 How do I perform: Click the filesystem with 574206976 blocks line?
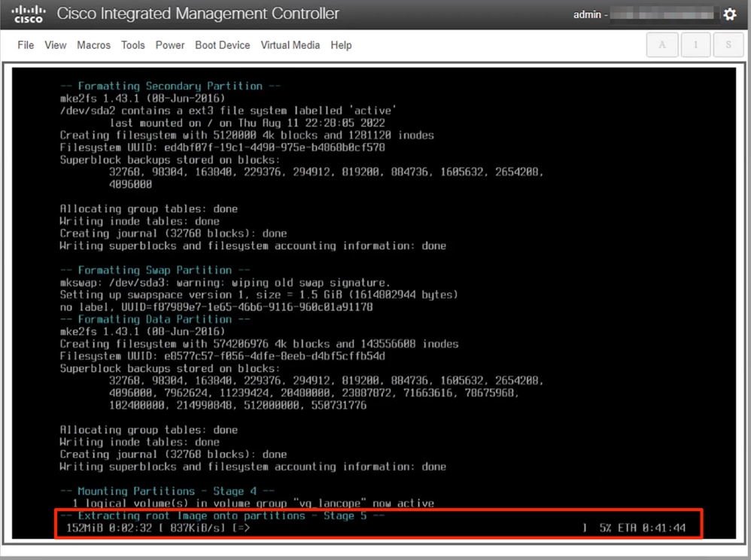pos(259,344)
